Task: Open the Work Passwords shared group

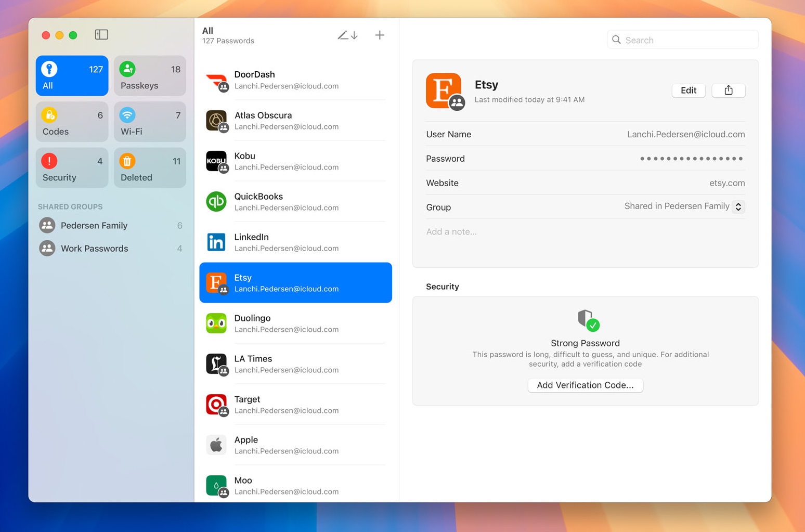Action: pos(111,248)
